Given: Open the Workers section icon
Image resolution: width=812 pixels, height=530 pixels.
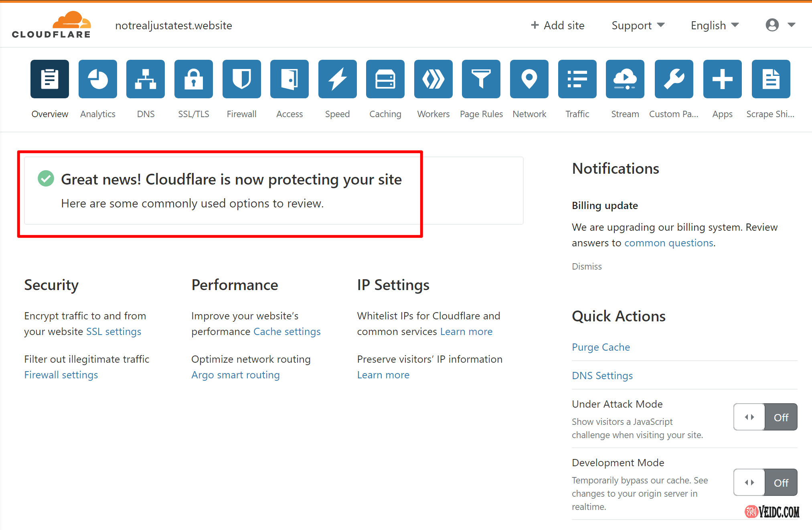Looking at the screenshot, I should [x=433, y=79].
